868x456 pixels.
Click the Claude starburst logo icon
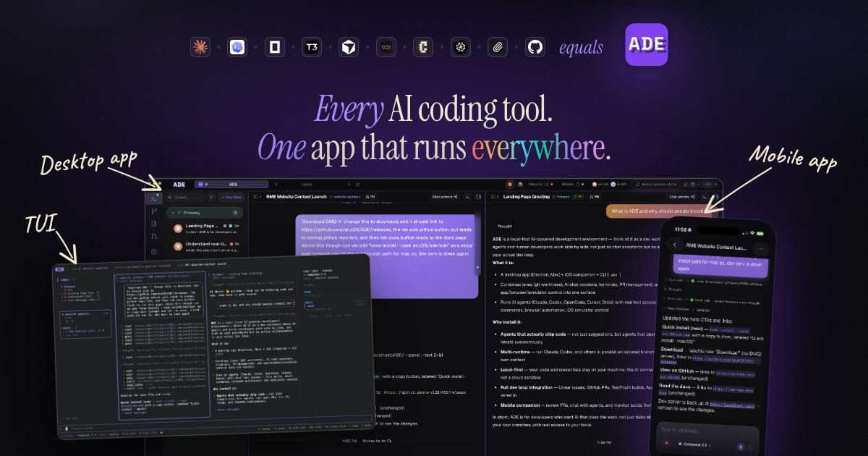coord(200,48)
